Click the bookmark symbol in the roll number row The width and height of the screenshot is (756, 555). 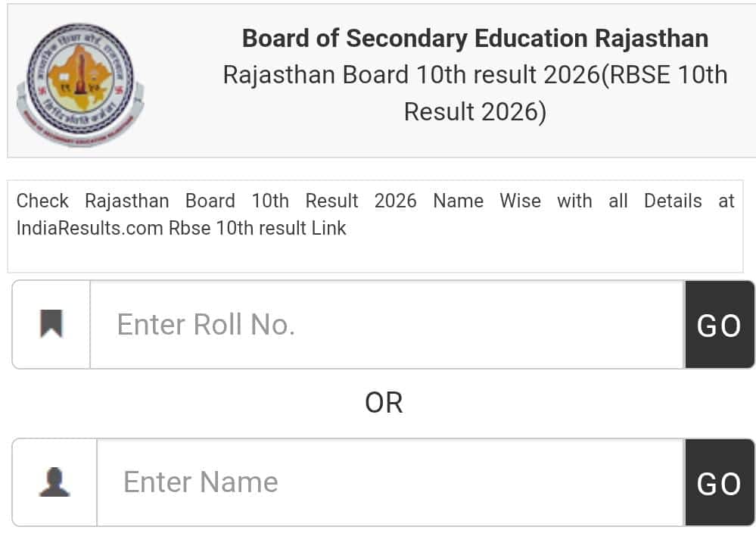51,323
